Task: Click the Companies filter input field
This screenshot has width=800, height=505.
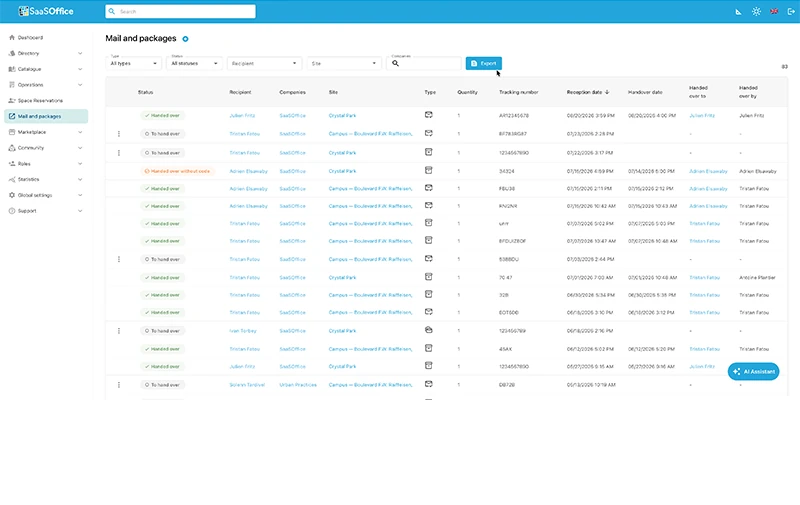Action: click(x=424, y=63)
